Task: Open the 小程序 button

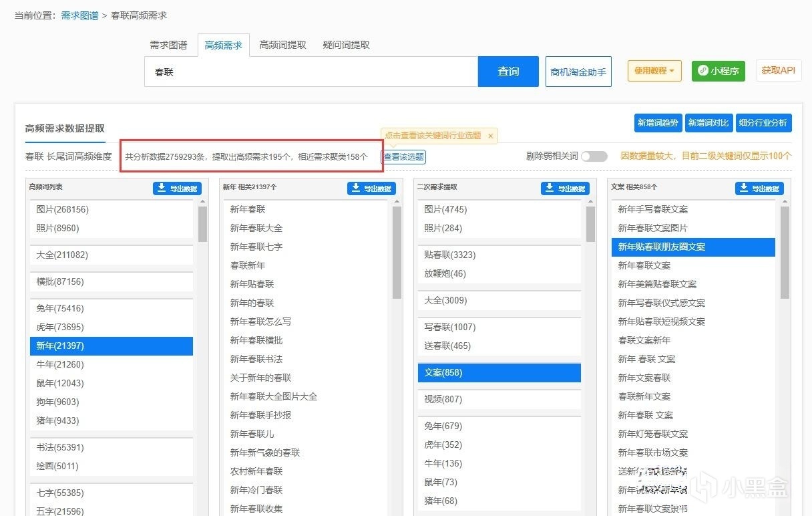Action: click(x=719, y=70)
